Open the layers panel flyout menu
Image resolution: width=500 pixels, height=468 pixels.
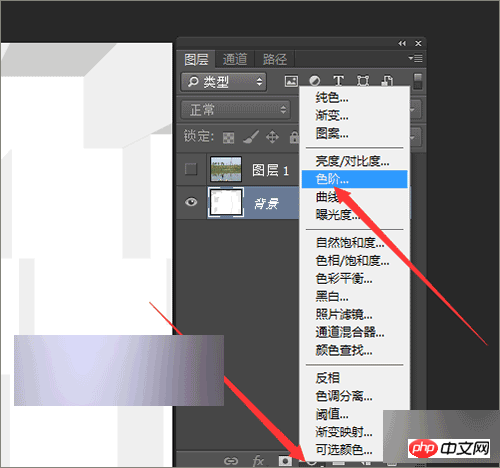(x=416, y=58)
